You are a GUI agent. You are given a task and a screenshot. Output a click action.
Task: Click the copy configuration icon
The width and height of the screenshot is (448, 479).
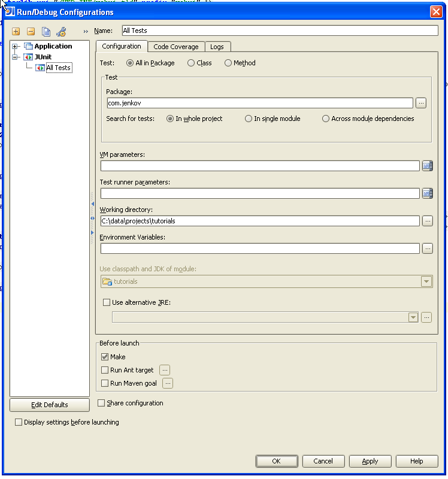click(x=46, y=32)
